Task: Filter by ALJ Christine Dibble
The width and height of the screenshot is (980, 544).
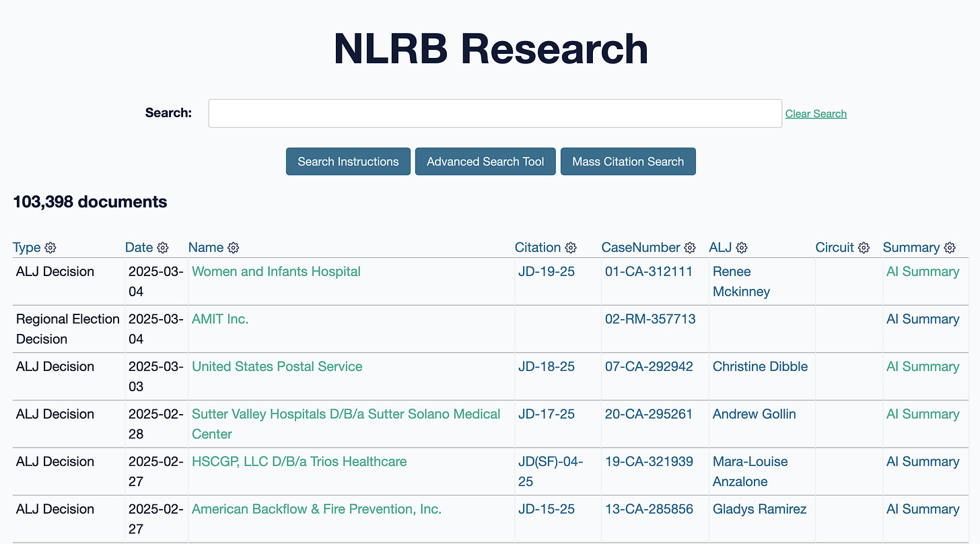Action: pos(761,367)
